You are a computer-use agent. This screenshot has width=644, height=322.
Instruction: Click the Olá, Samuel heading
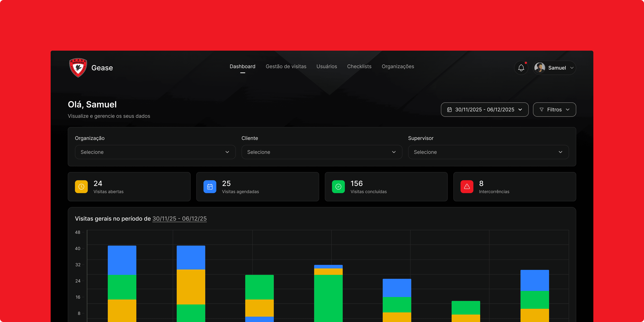[x=92, y=104]
